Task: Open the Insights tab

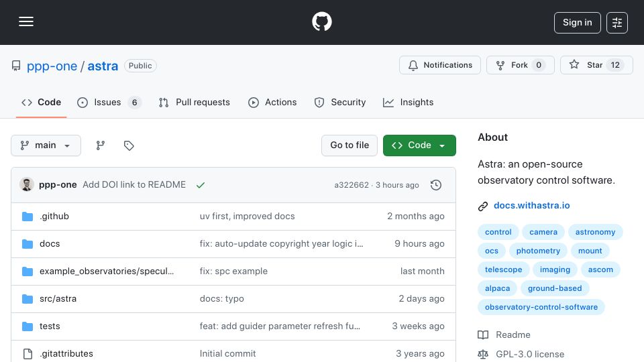Action: [408, 102]
